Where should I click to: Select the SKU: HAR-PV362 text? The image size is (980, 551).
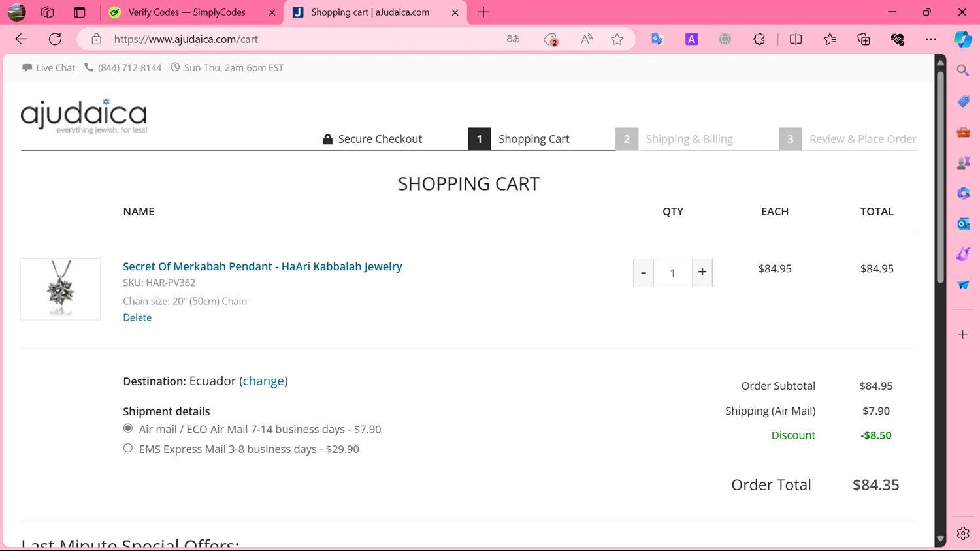(159, 283)
